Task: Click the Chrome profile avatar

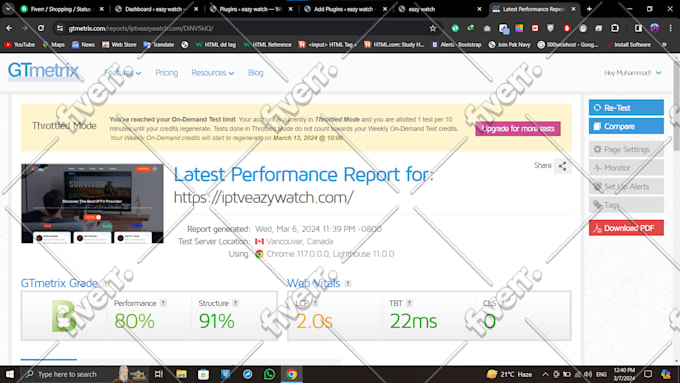Action: pyautogui.click(x=654, y=28)
